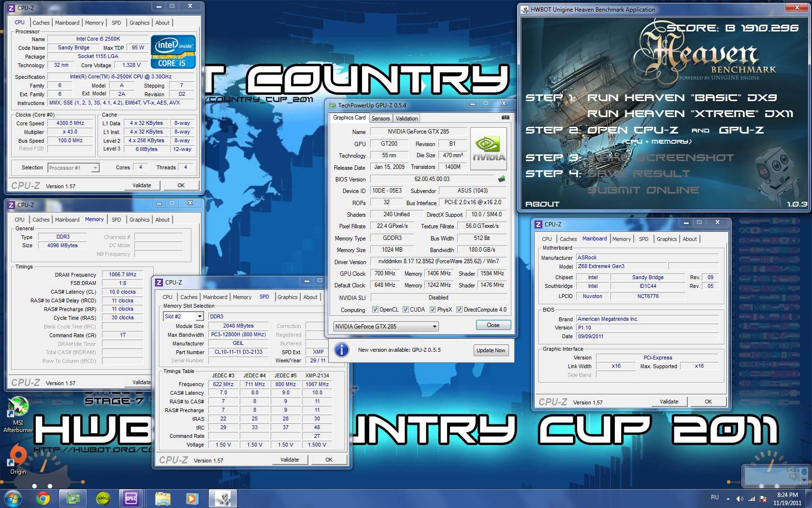This screenshot has height=508, width=812.
Task: Show hidden tray icons arrow
Action: (x=728, y=498)
